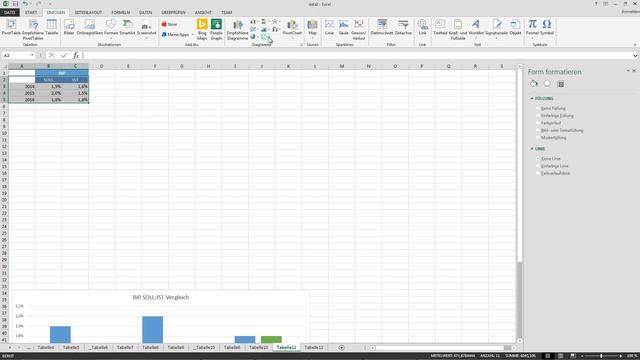Insert a Gewinn/Verlust sparkline
Image resolution: width=640 pixels, height=360 pixels.
point(359,30)
